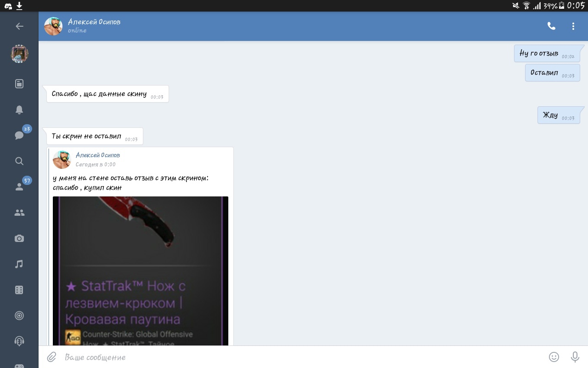
Task: Open the search magnifier icon
Action: click(19, 161)
